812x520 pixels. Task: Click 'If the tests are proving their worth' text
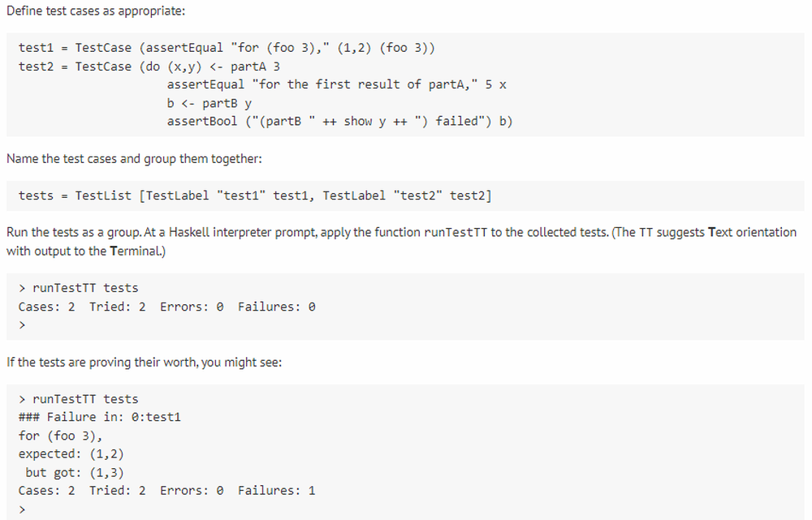pos(144,362)
